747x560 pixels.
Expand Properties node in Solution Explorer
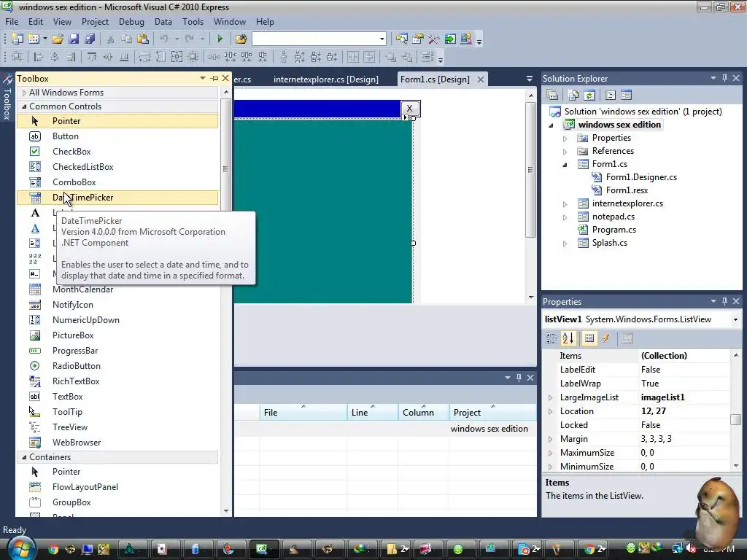(565, 139)
